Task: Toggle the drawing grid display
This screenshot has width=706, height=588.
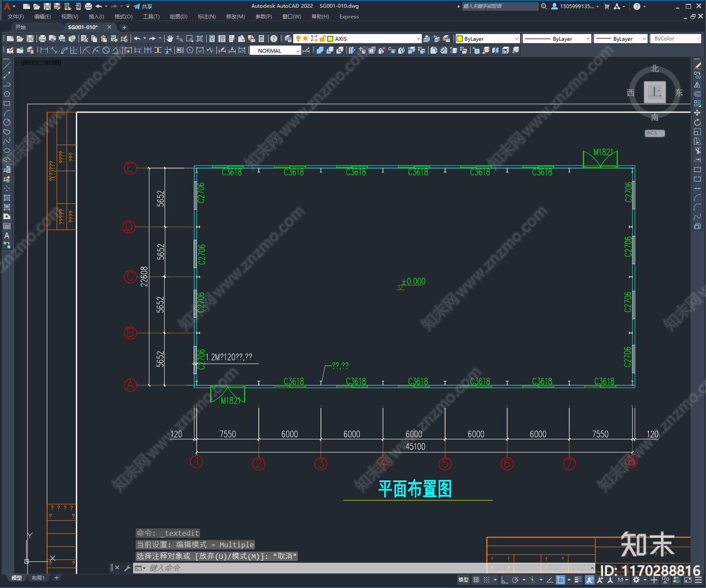Action: click(x=476, y=580)
